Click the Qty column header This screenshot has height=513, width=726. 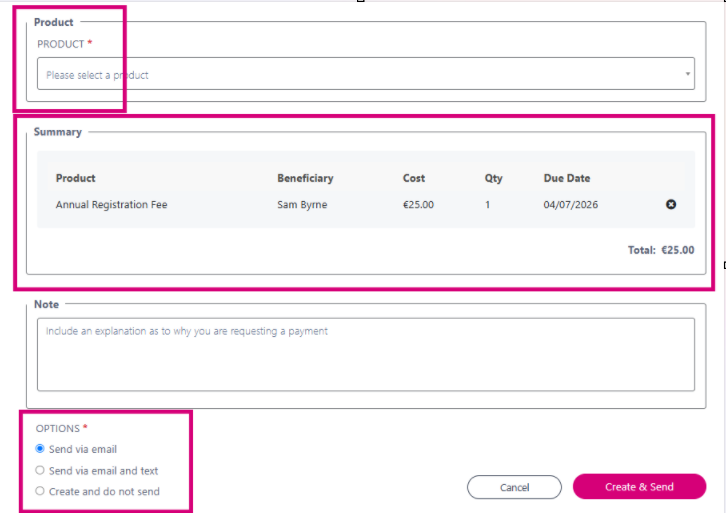493,178
